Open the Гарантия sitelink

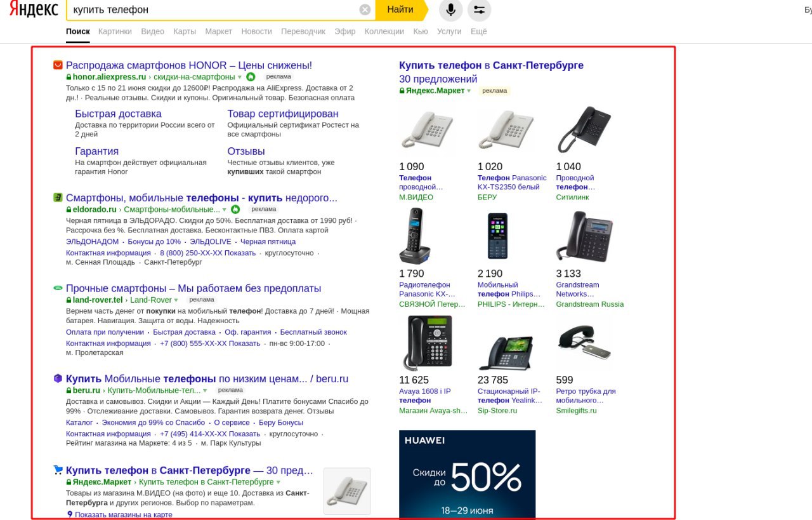96,151
